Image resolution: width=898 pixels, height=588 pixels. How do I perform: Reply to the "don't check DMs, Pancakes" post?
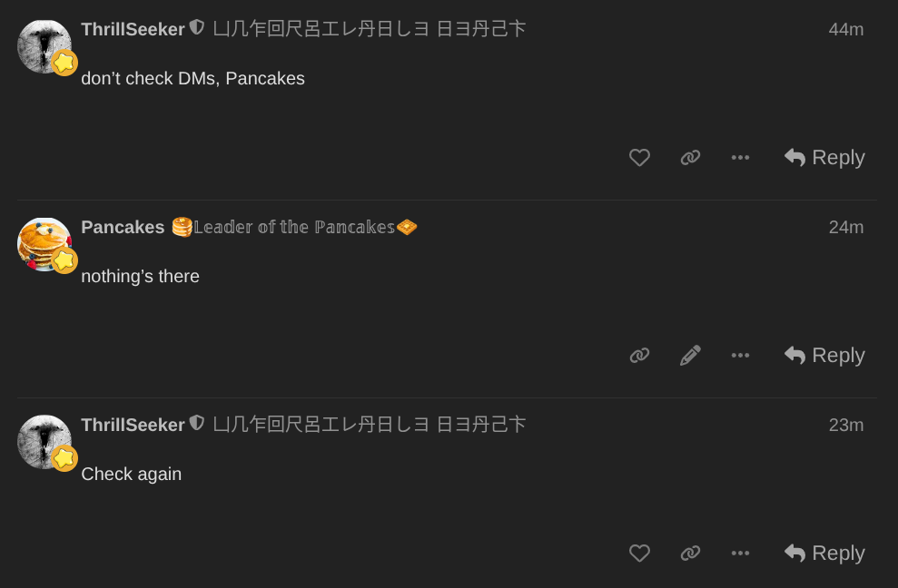click(x=824, y=158)
